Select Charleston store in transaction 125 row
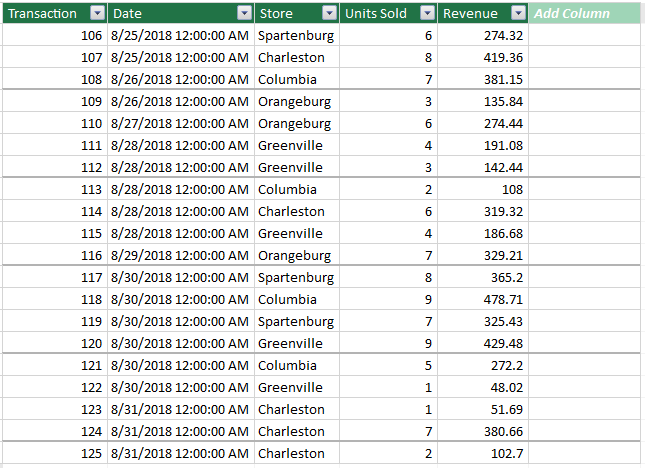Screen dimensions: 645x468 297,453
